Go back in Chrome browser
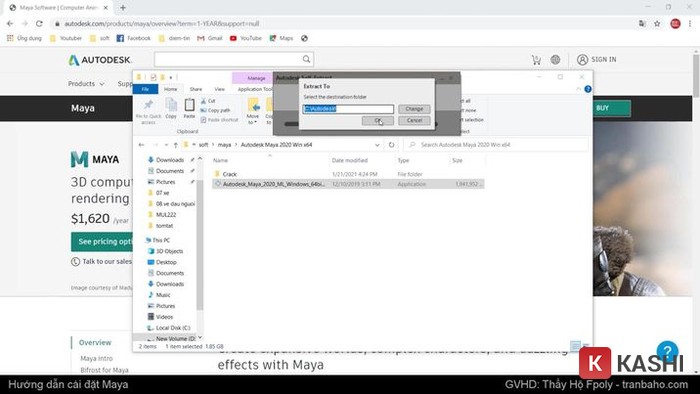This screenshot has width=700, height=394. (x=10, y=24)
